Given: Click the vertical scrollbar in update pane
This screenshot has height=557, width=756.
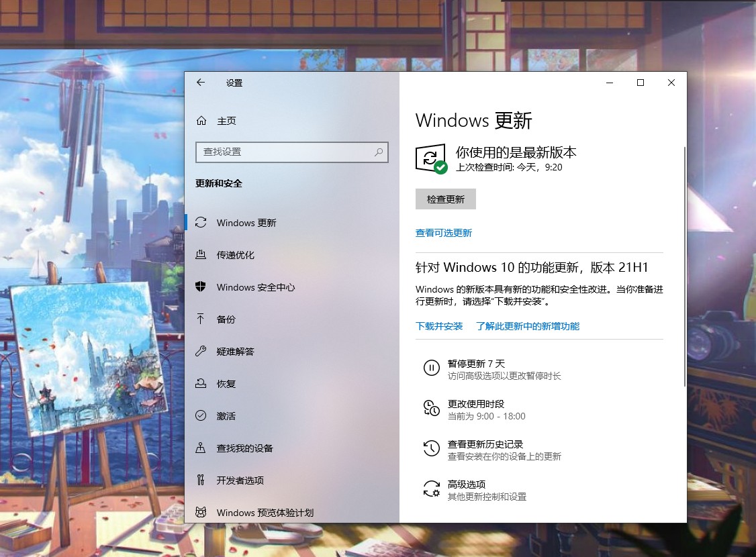Looking at the screenshot, I should [685, 266].
